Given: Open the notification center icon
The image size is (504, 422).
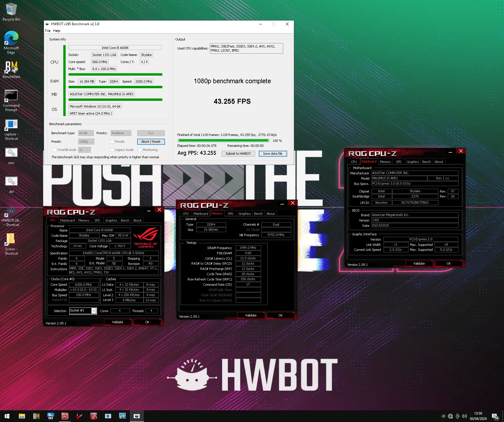Looking at the screenshot, I should pyautogui.click(x=495, y=416).
